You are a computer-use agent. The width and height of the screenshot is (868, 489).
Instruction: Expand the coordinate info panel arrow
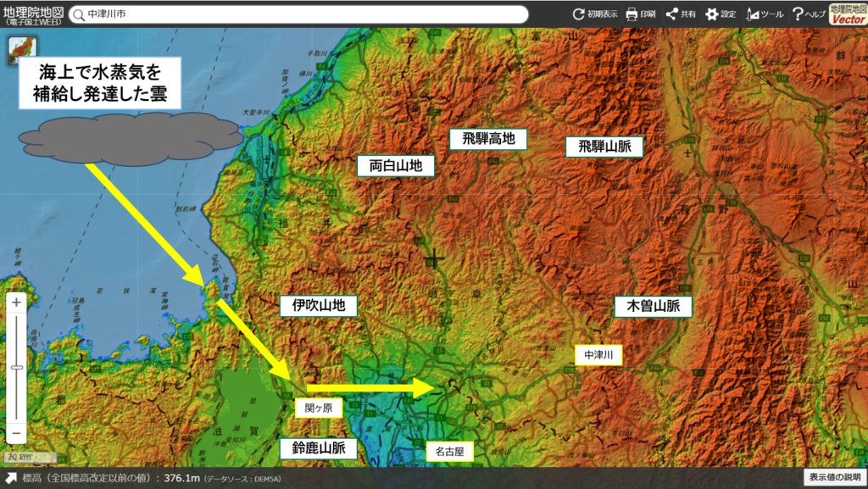coord(11,479)
